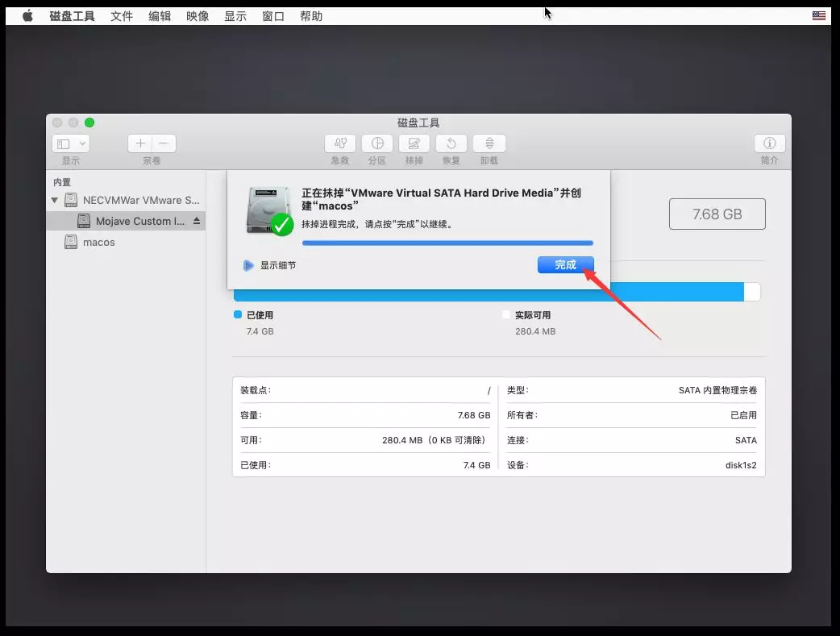This screenshot has width=840, height=636.
Task: Click the 连接 SATA row
Action: [x=631, y=440]
